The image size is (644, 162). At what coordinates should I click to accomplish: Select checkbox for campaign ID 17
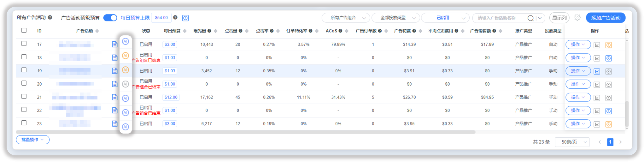point(24,44)
